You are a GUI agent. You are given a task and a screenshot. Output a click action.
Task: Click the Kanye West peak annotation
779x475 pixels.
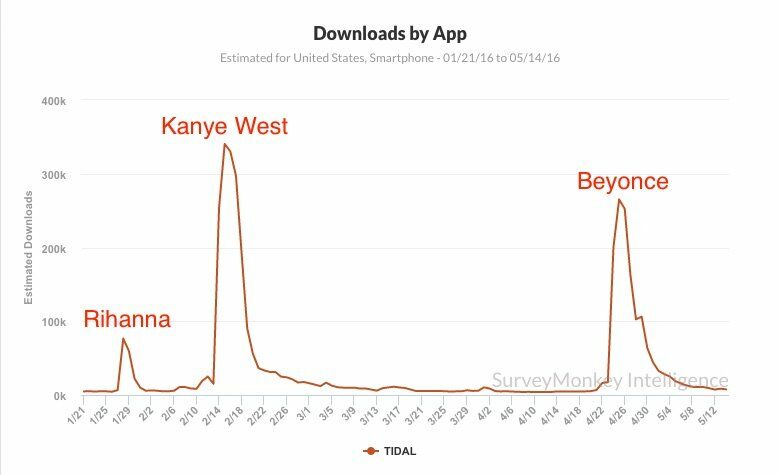click(x=225, y=126)
